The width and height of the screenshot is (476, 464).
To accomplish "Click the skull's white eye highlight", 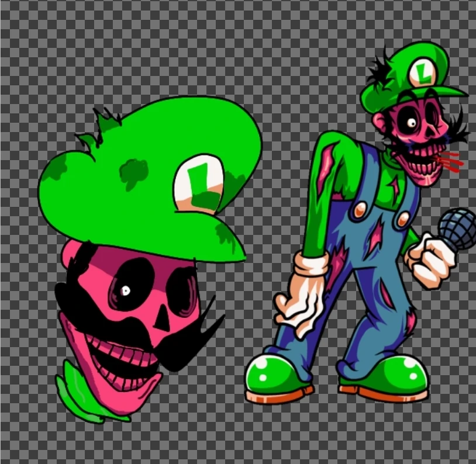I will click(x=126, y=290).
